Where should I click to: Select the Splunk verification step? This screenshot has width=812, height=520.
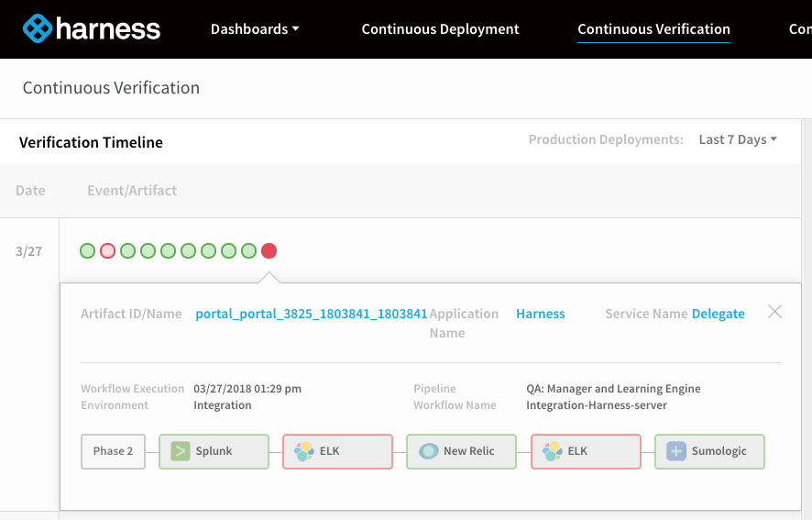click(x=214, y=451)
